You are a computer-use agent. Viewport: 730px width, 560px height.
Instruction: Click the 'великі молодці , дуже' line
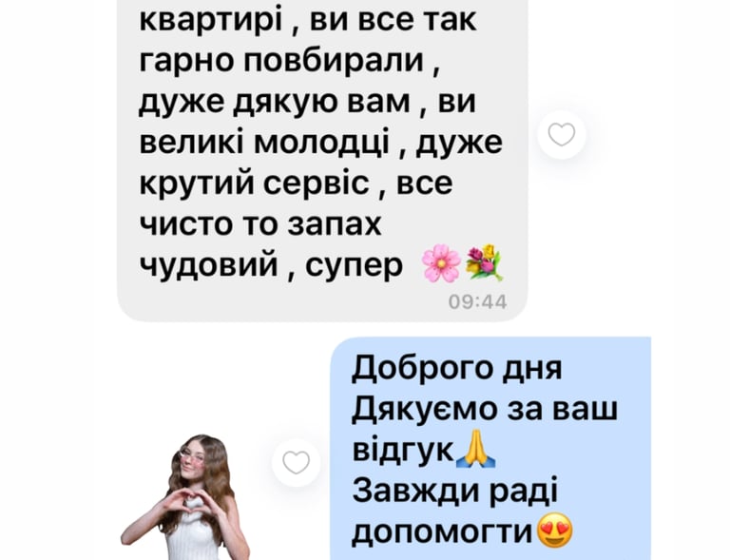click(320, 143)
